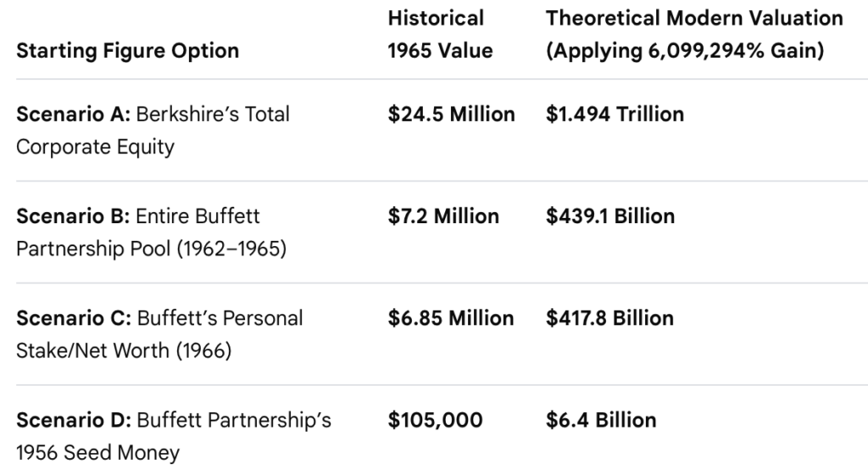Click the 'Applying 6,099,294% Gain' subtitle text
The image size is (868, 470).
tap(685, 51)
